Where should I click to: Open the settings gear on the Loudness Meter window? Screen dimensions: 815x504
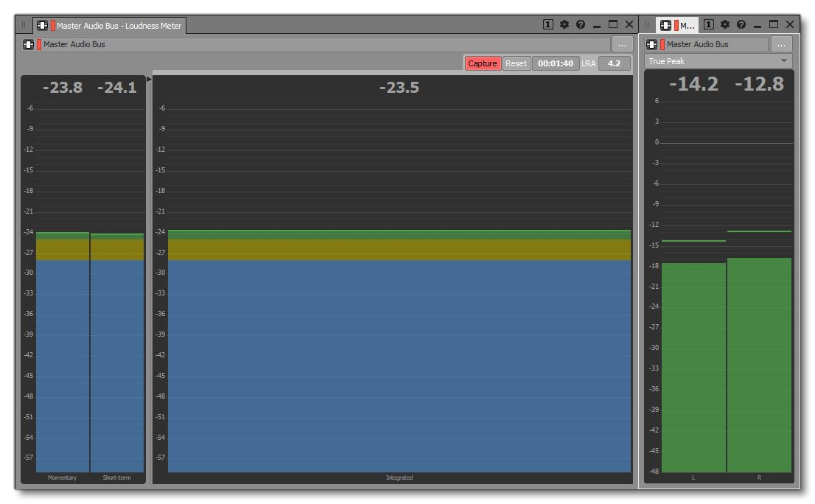[564, 24]
